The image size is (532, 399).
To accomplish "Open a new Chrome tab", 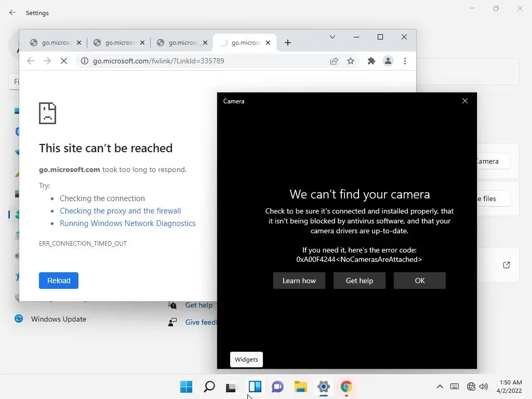I will click(x=288, y=43).
